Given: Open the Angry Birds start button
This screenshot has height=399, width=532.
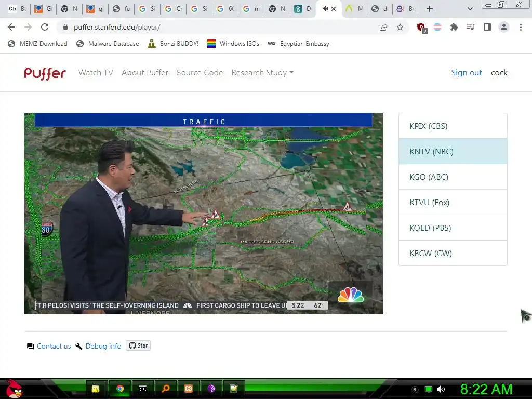Looking at the screenshot, I should pos(14,389).
